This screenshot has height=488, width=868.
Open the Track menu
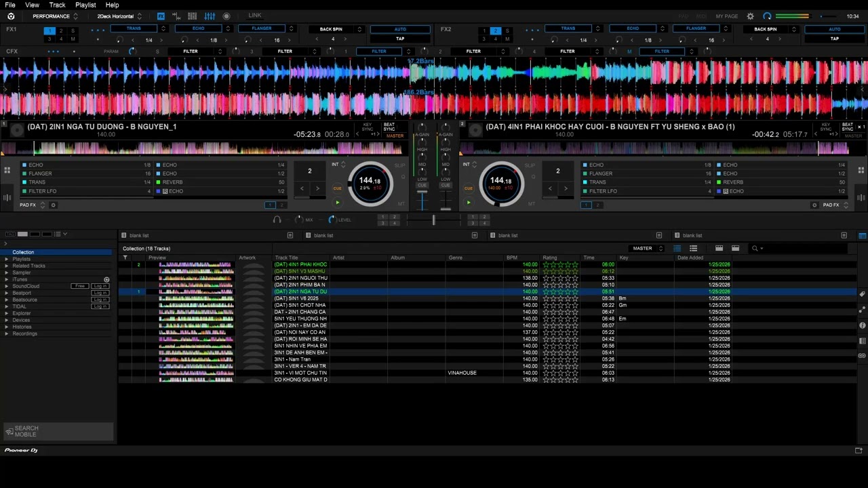[x=57, y=5]
